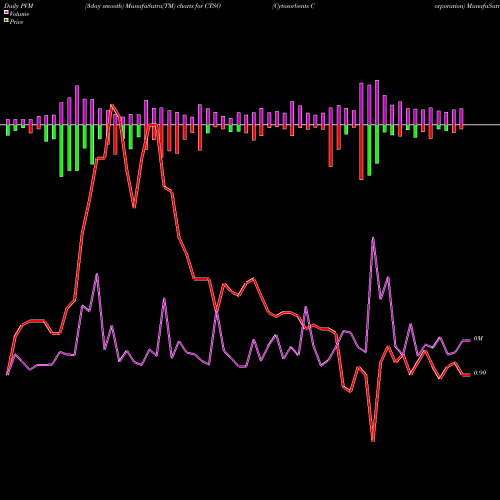Click the 'Daily PVM' title text
500x500 pixels.
[x=19, y=6]
